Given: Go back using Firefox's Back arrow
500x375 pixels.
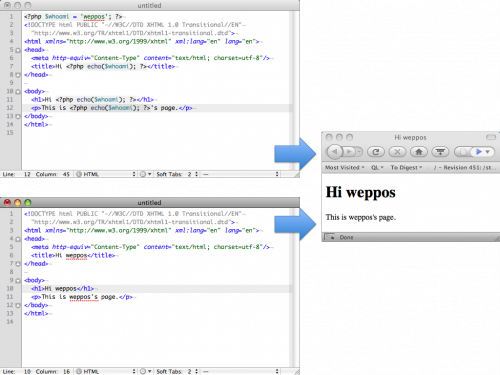Looking at the screenshot, I should (335, 152).
